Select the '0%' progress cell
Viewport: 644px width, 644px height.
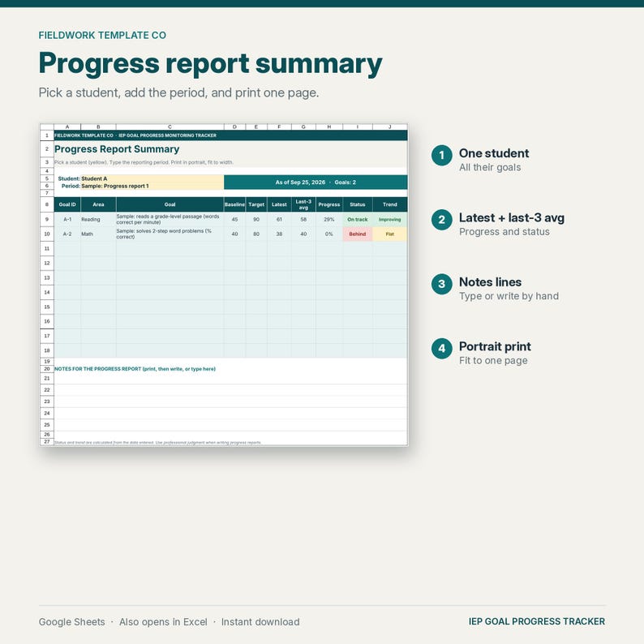click(329, 234)
